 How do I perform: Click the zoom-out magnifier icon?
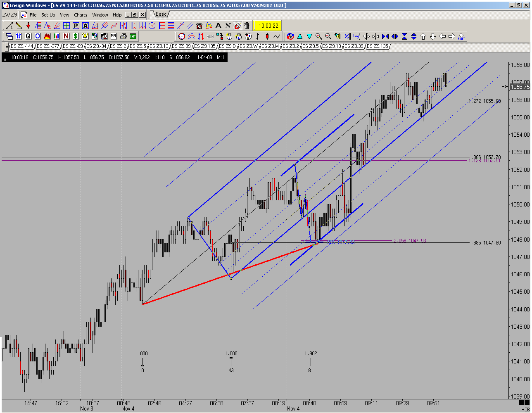[328, 36]
